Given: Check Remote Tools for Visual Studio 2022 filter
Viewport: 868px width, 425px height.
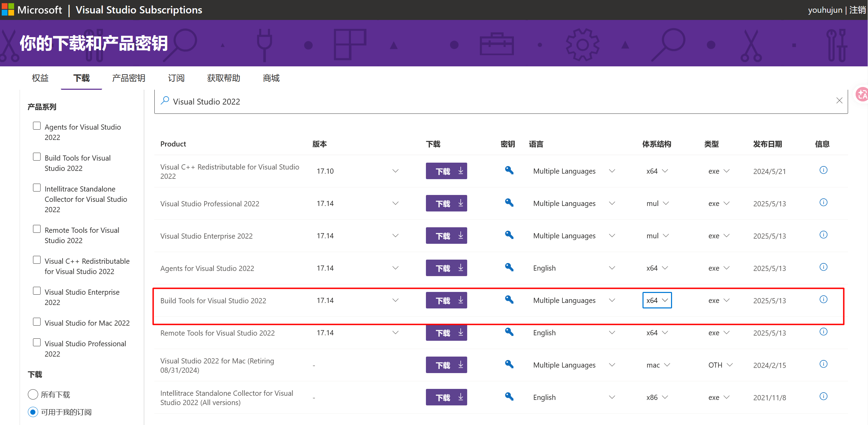Looking at the screenshot, I should (37, 229).
